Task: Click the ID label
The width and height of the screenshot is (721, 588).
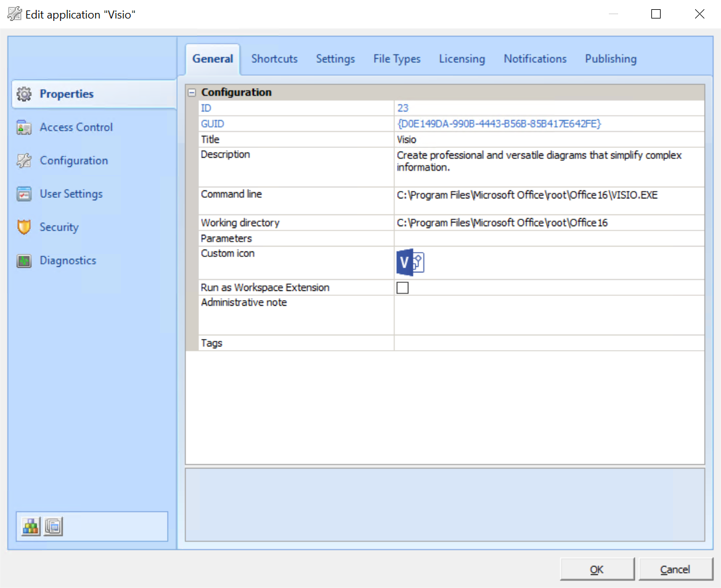Action: coord(206,108)
